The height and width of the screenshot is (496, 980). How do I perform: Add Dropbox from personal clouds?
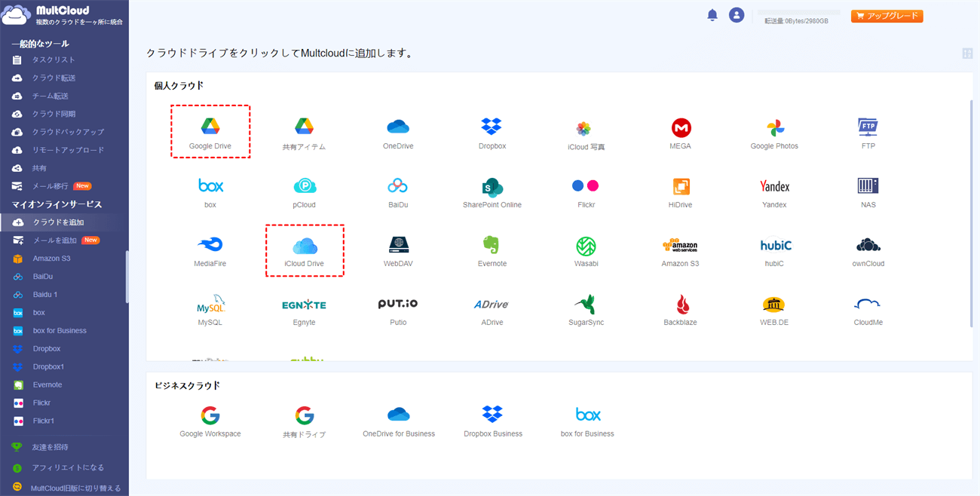tap(492, 133)
